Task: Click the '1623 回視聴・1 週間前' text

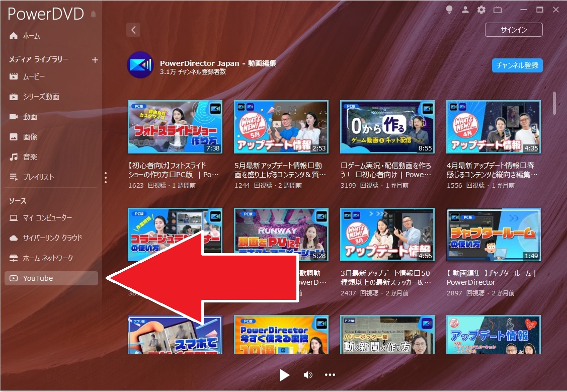Action: point(162,186)
